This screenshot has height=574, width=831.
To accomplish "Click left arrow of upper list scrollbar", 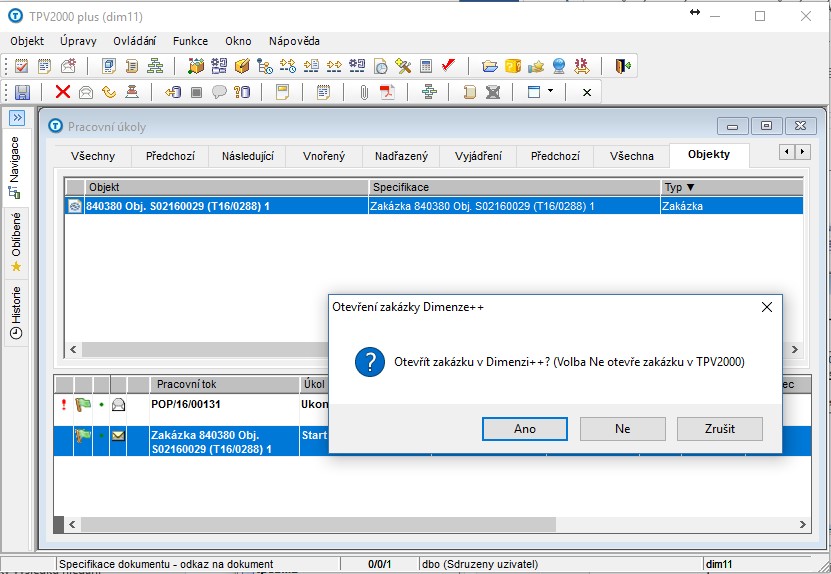I will point(73,349).
